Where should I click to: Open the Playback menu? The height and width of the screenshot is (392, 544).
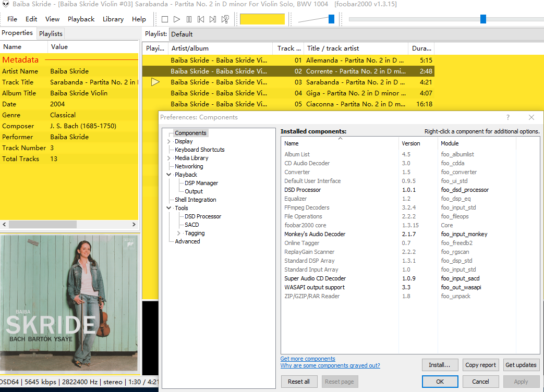click(81, 19)
